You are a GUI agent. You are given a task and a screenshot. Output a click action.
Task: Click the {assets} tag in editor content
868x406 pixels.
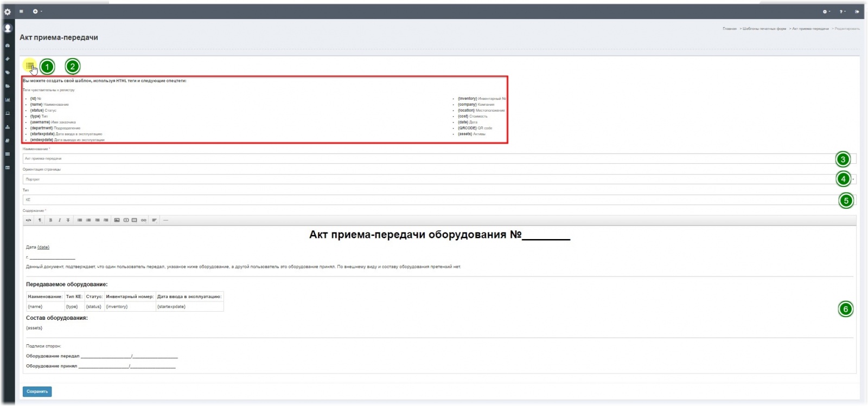point(34,328)
